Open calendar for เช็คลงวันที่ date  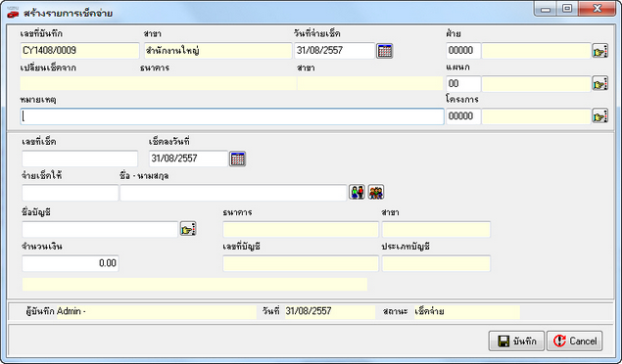coord(238,159)
